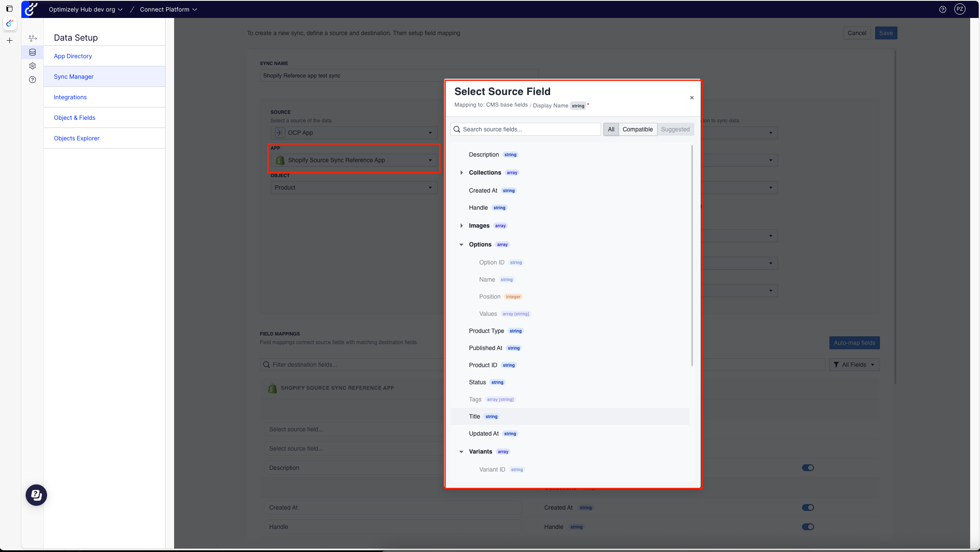The image size is (980, 552).
Task: Click the sidebar panel toggle icon top-left
Action: pyautogui.click(x=9, y=9)
